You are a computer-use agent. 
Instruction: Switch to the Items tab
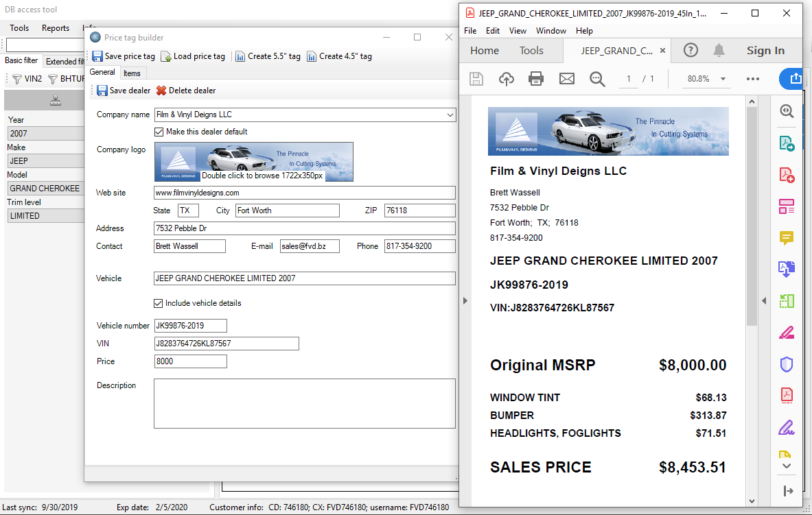tap(132, 73)
